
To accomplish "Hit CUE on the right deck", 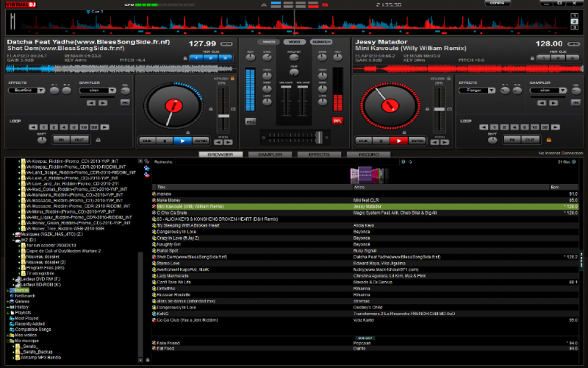I will (x=363, y=141).
